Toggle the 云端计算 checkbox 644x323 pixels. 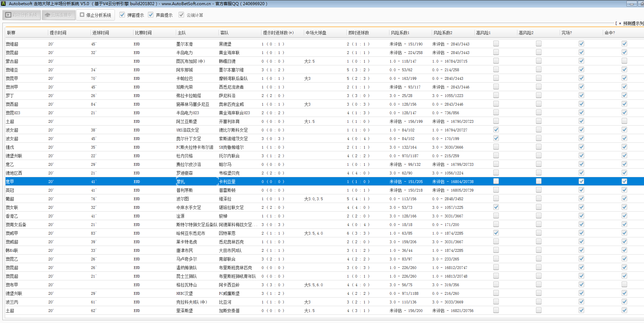(181, 15)
